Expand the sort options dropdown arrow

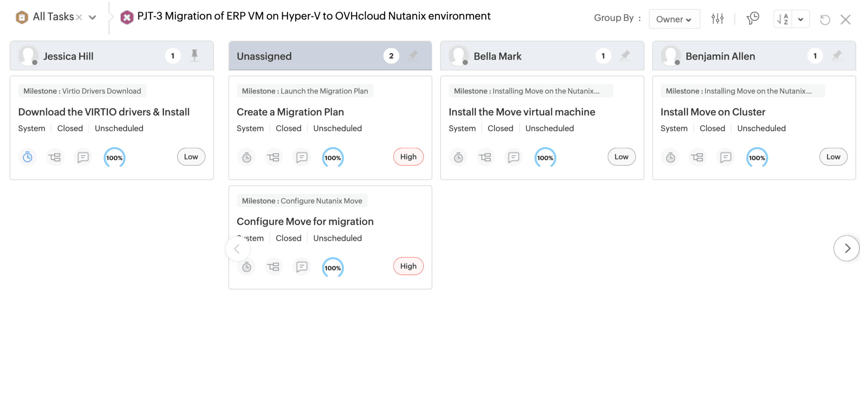[x=800, y=19]
